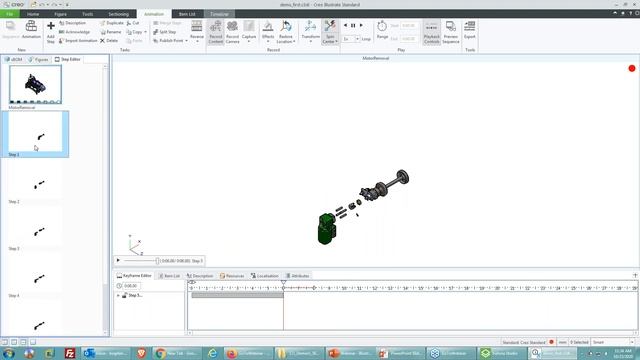
Task: Open the sBOM panel tab
Action: pos(13,59)
